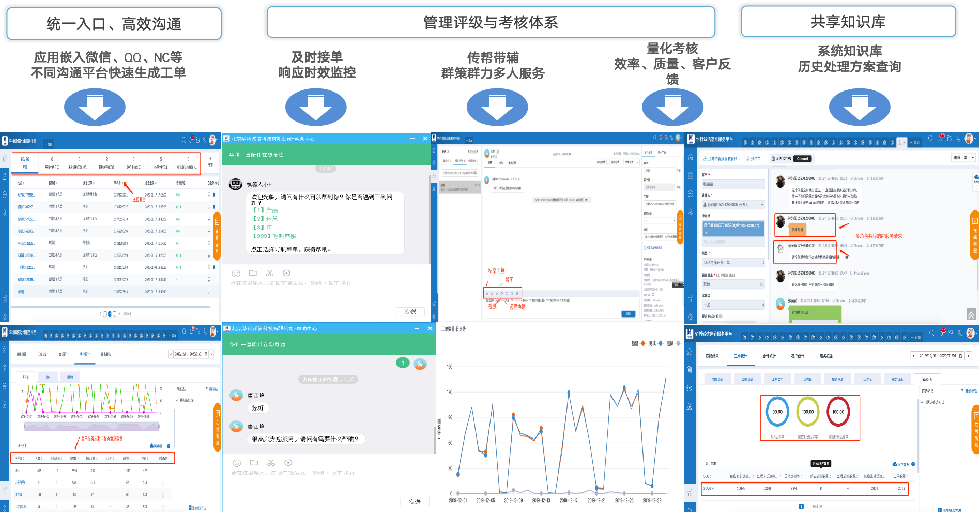Select the 16/20 客服 tab in dashboard
Viewport: 980px width, 513px height.
pos(25,162)
